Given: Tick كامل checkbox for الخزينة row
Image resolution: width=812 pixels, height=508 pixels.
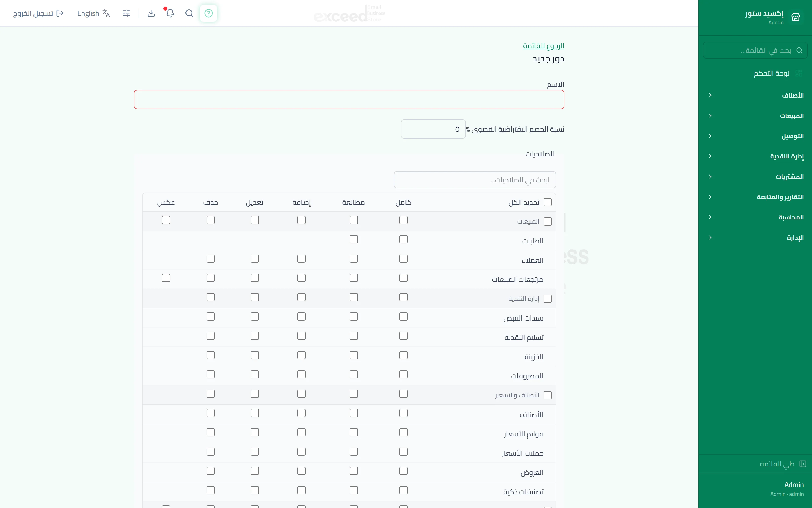Looking at the screenshot, I should coord(403,355).
